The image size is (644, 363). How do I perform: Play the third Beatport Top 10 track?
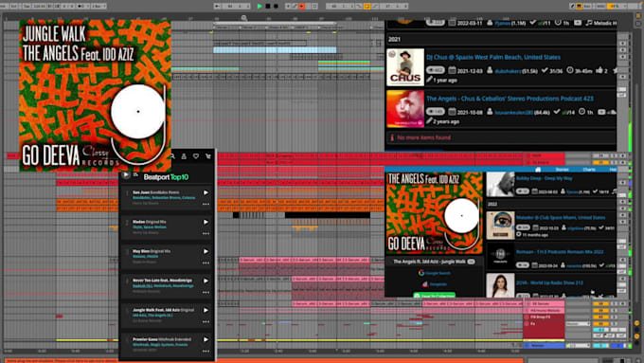[206, 251]
